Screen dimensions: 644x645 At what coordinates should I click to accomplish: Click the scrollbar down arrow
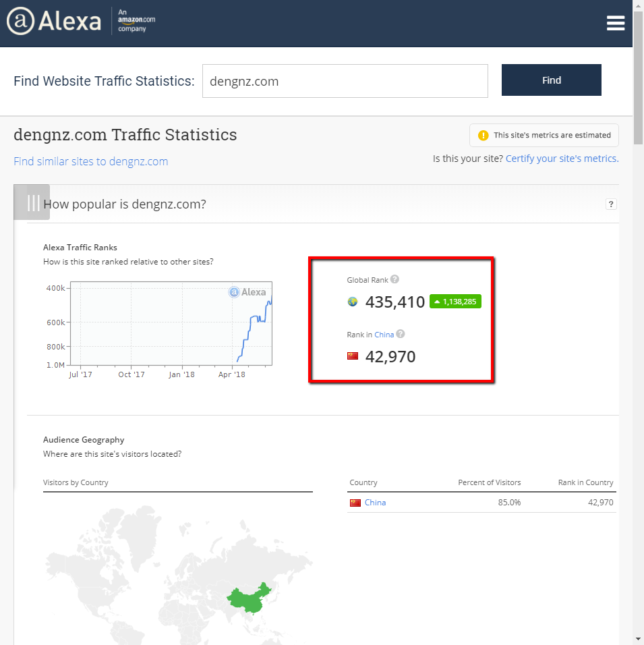click(638, 640)
